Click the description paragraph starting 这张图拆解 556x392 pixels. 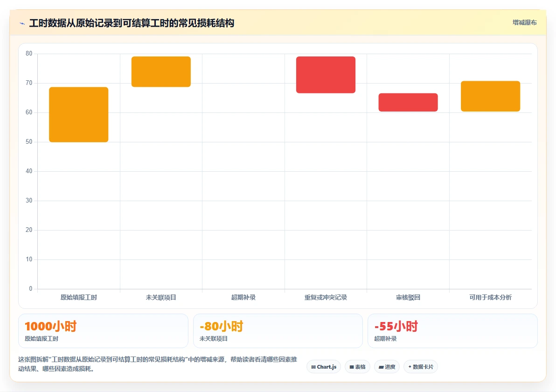tap(158, 364)
